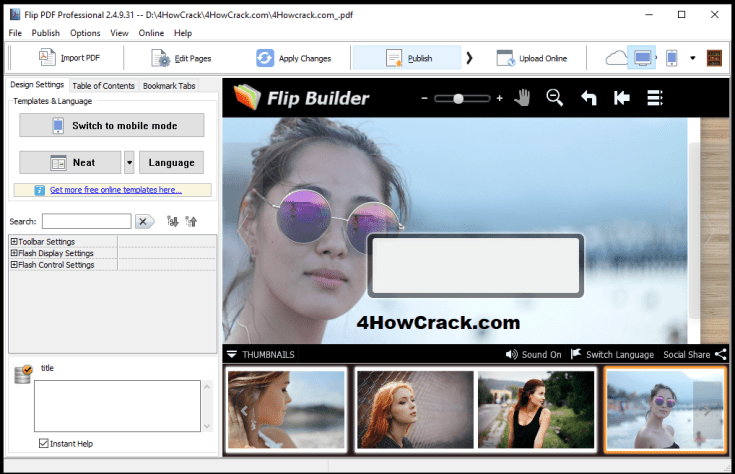
Task: Flip to next page arrow on right
Action: click(710, 229)
